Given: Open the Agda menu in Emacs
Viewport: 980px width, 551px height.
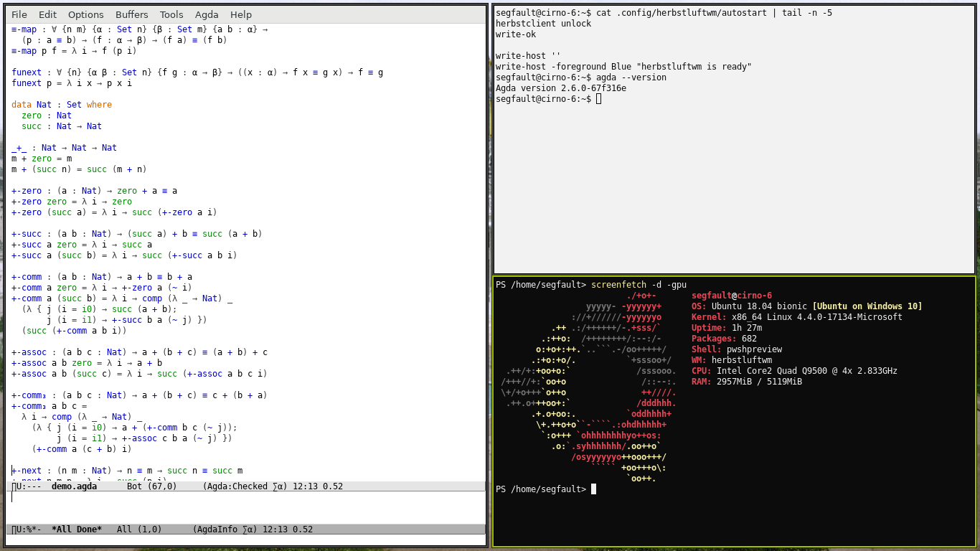Looking at the screenshot, I should pos(207,14).
